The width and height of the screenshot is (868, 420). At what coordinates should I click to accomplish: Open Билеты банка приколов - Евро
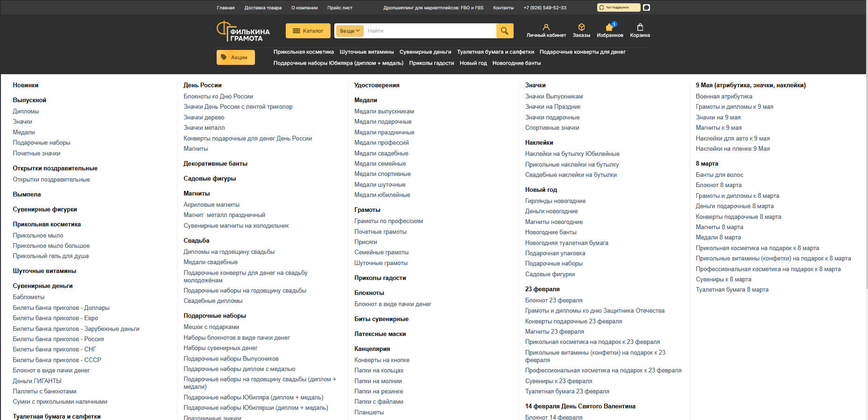coord(55,318)
